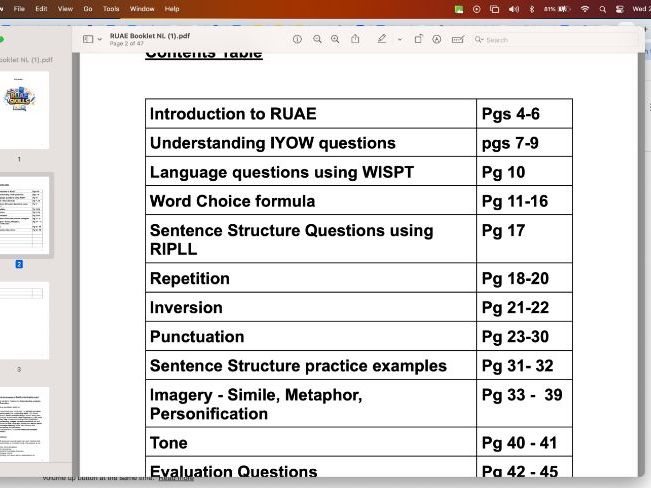Open the sidebar view button
651x488 pixels.
click(88, 39)
